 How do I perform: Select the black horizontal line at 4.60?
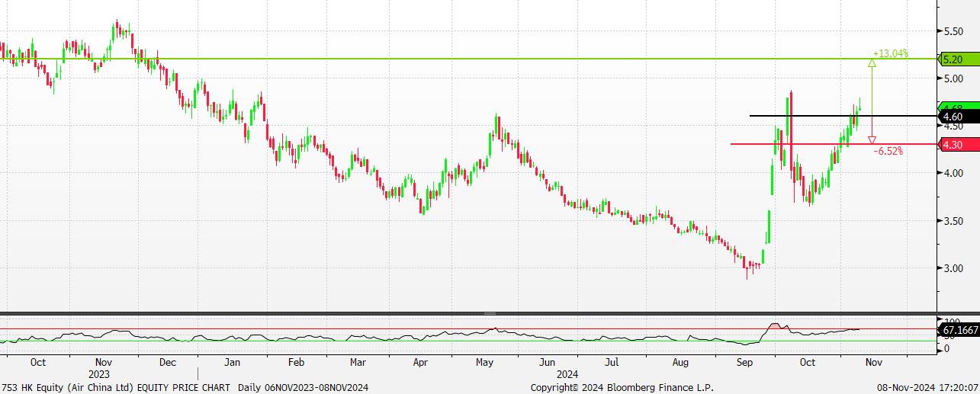843,116
